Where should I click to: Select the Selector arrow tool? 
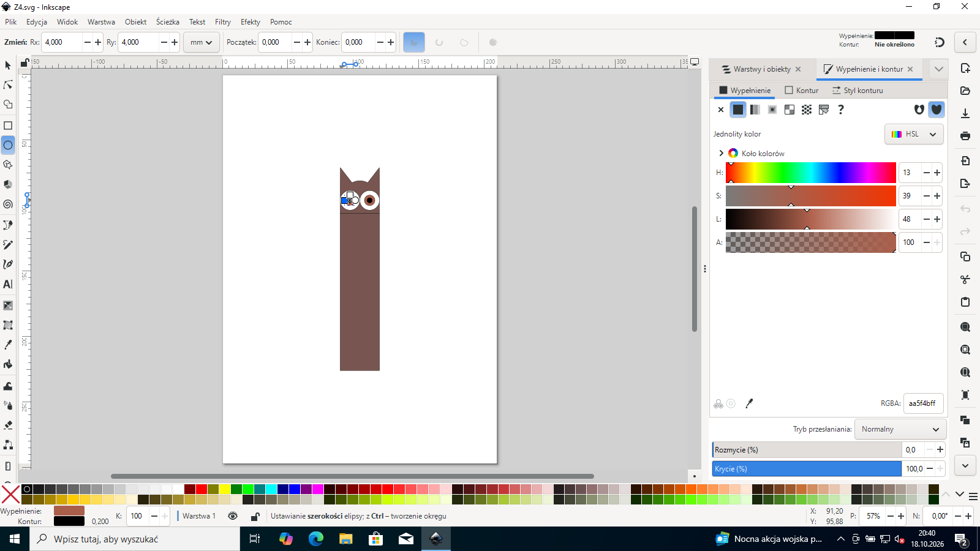(8, 66)
